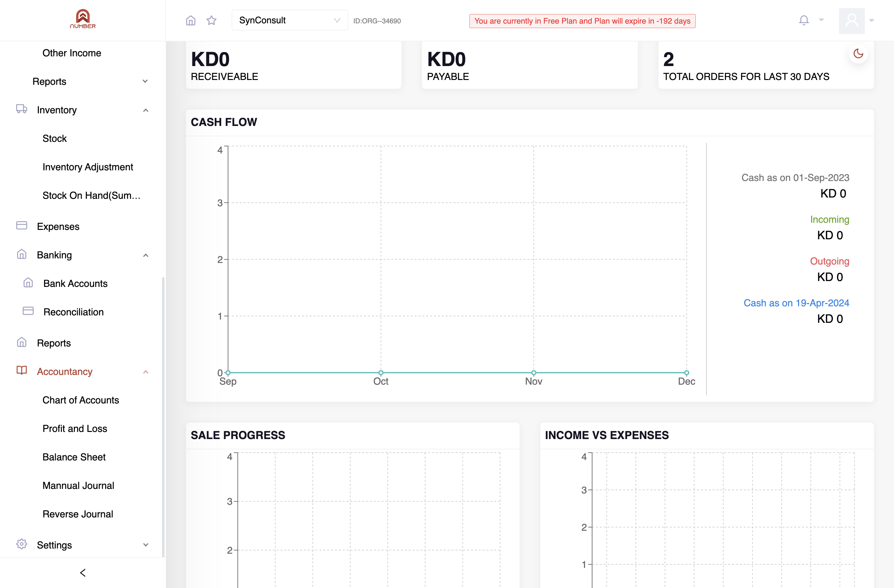Expand the Reports submenu chevron under Other Income
The image size is (894, 588).
tap(145, 82)
